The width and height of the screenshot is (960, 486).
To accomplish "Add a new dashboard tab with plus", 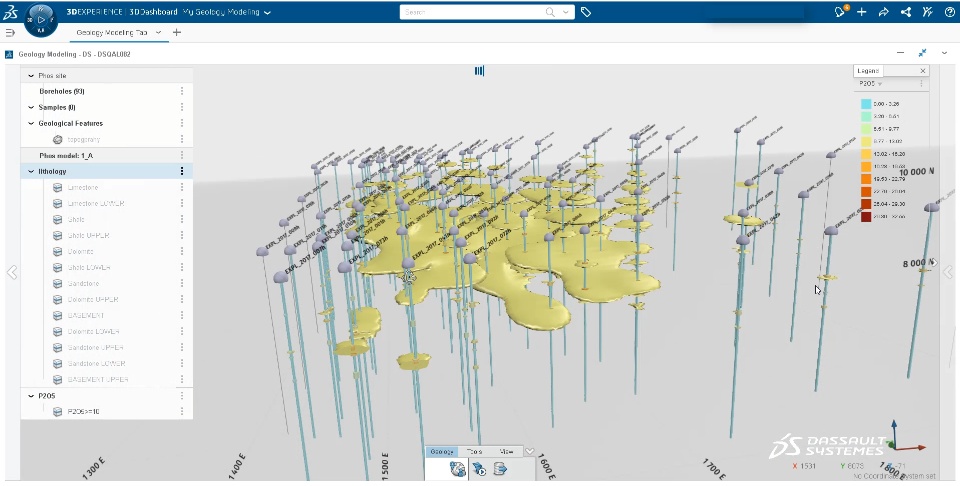I will [x=177, y=32].
